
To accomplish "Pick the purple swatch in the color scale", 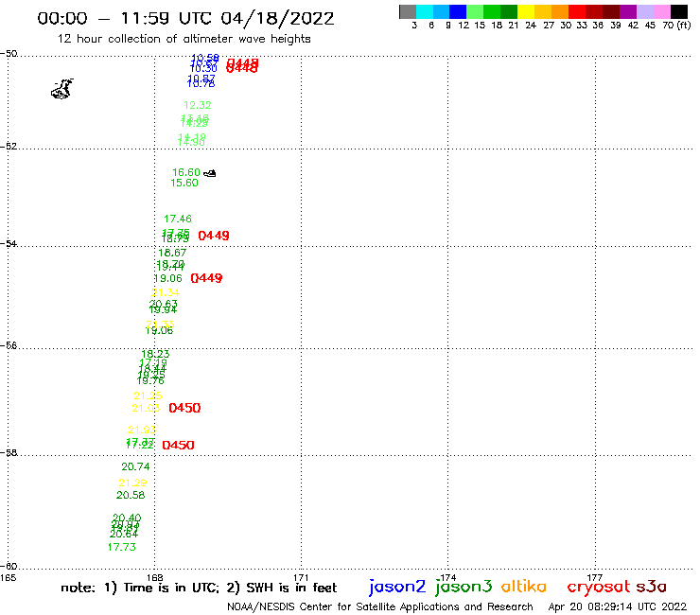I will (x=627, y=11).
